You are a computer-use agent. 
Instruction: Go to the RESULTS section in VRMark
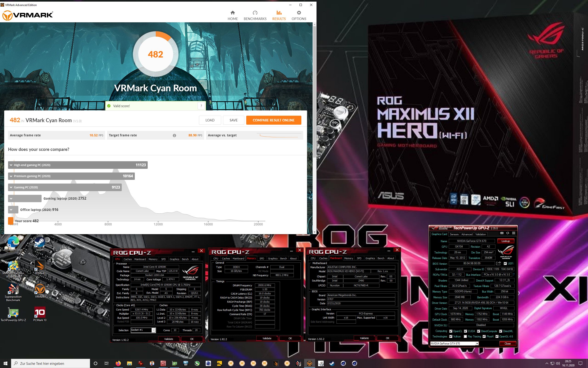pos(279,15)
